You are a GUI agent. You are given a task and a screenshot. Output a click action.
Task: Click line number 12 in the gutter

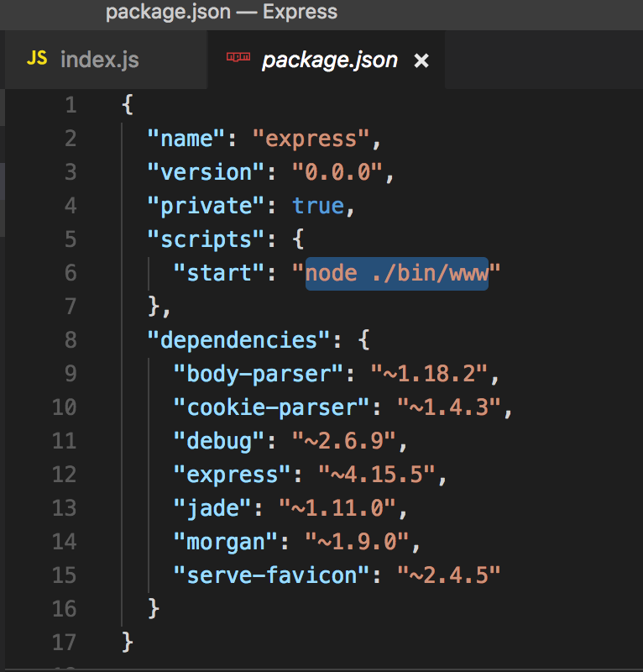click(65, 475)
